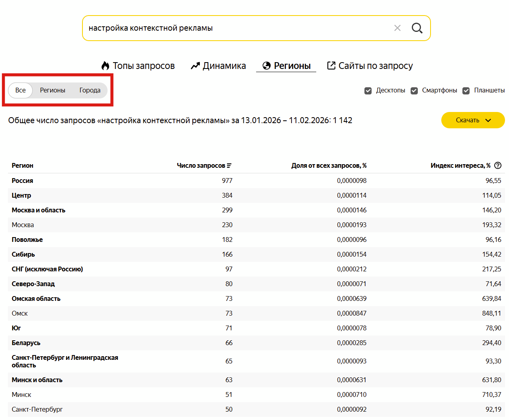Select the Регионы tab with globe icon
The height and width of the screenshot is (420, 509).
[286, 66]
